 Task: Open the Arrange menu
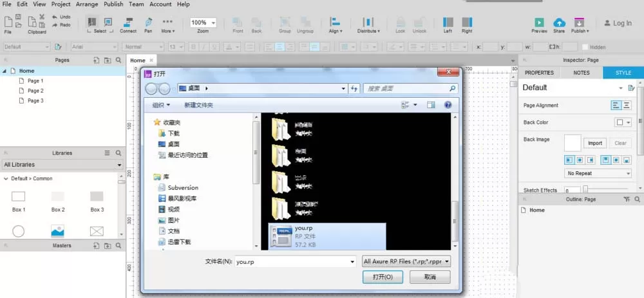tap(87, 4)
